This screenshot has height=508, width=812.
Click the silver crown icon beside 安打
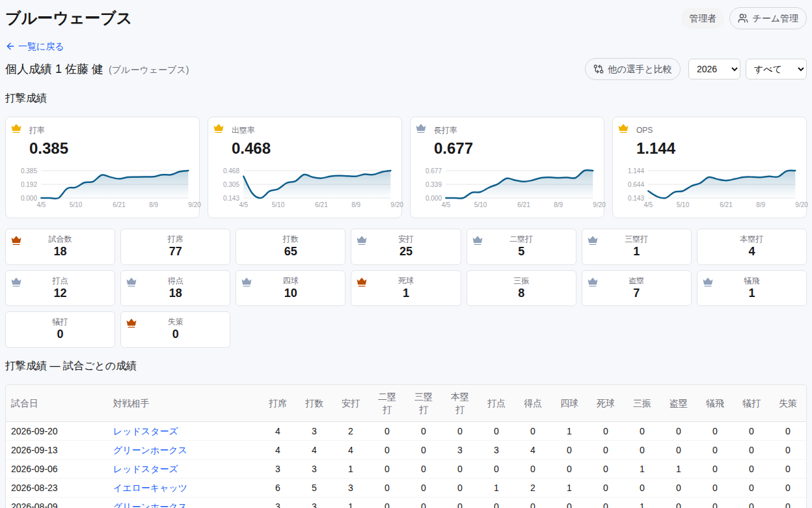pyautogui.click(x=362, y=240)
